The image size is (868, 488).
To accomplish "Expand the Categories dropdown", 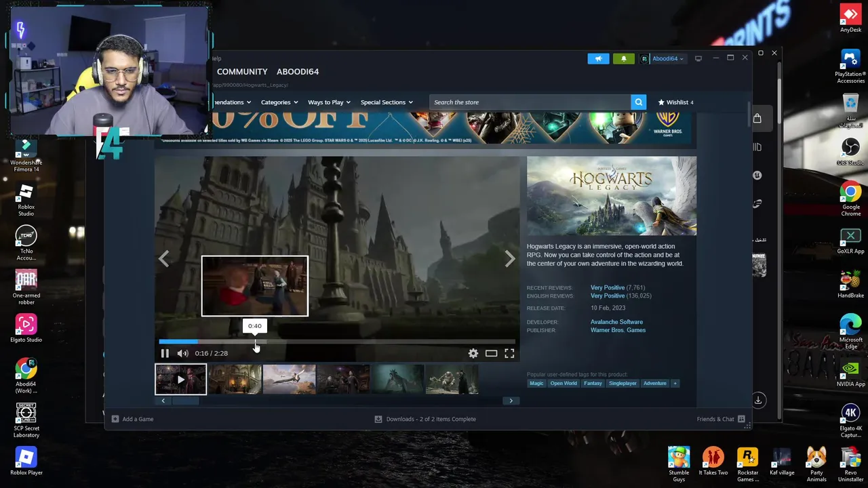I will 279,102.
